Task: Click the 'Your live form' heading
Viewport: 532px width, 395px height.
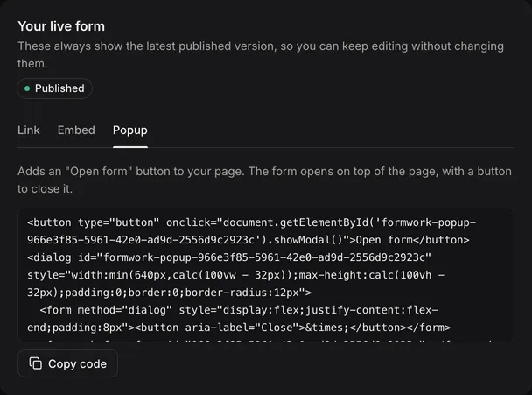Action: click(61, 26)
